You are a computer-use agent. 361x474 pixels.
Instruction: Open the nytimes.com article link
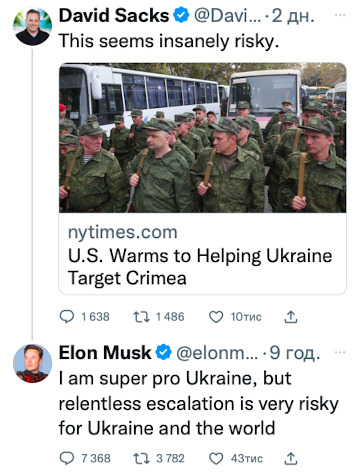(x=122, y=232)
